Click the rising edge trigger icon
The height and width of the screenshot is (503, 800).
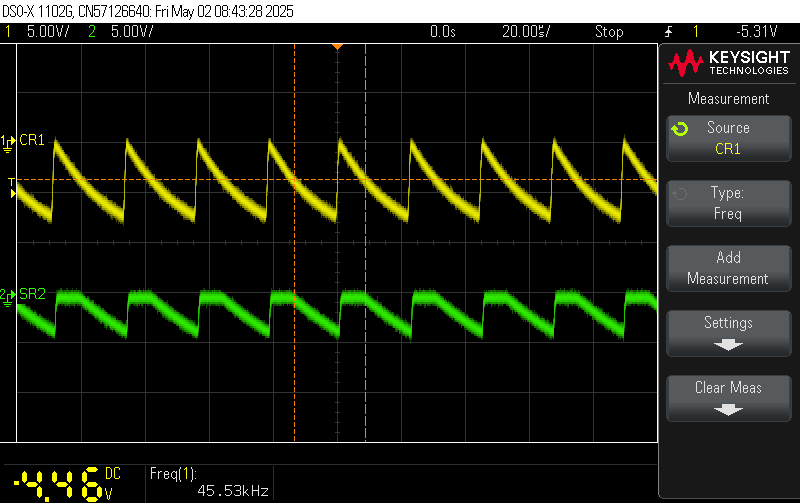668,32
